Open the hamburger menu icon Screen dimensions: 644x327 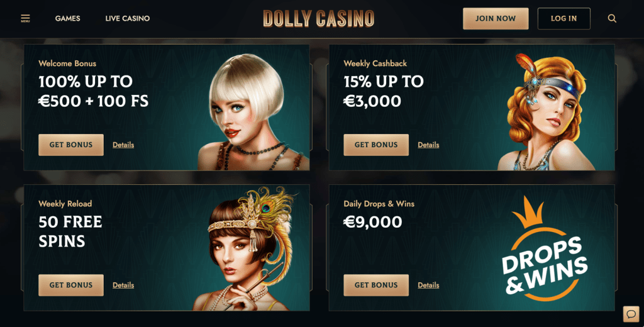click(x=25, y=18)
